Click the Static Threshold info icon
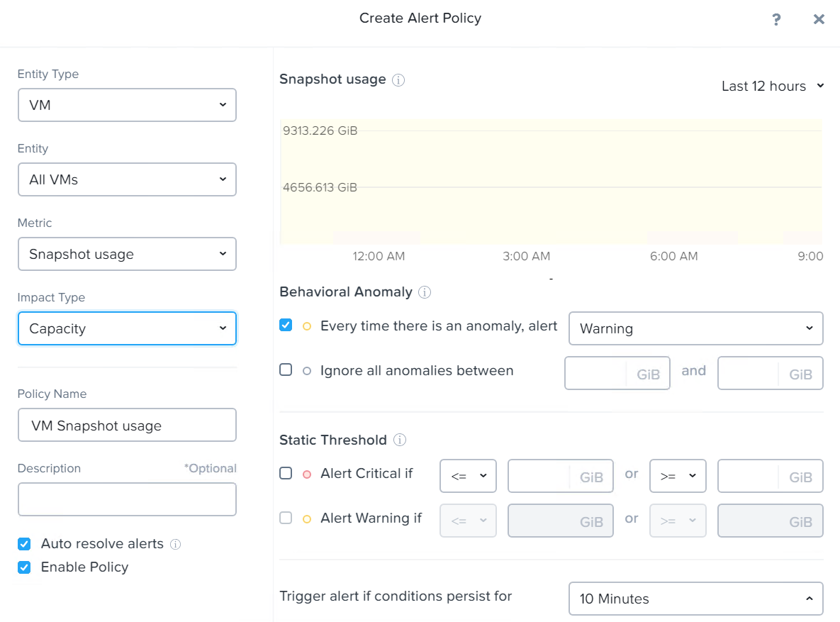Screen dimensions: 840x622 400,440
